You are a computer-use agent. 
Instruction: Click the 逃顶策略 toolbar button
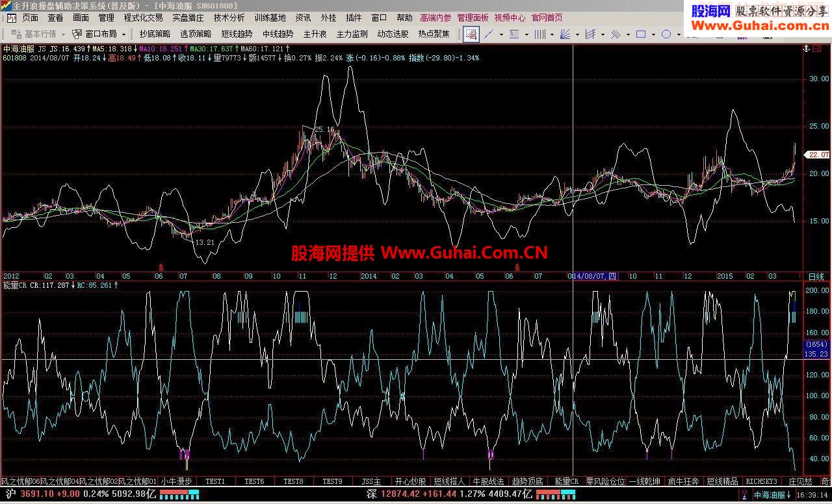[x=196, y=34]
